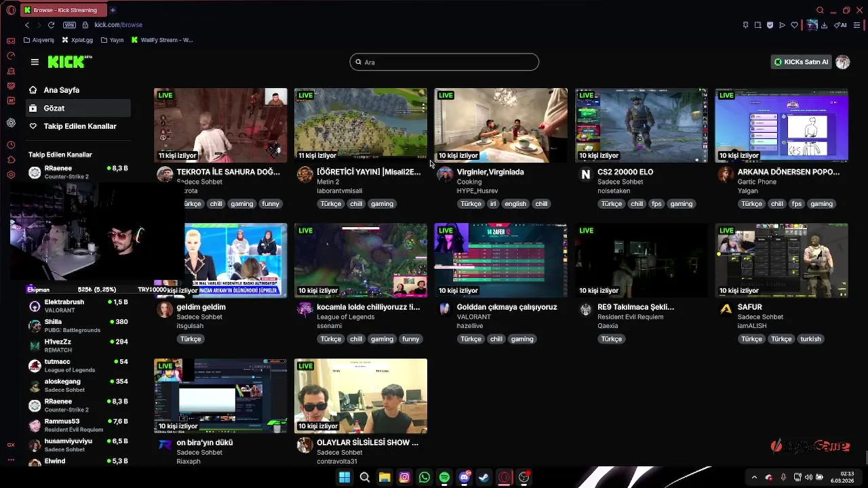Open the Alışveriş bookmark folder
Viewport: 868px width, 488px height.
pos(39,40)
